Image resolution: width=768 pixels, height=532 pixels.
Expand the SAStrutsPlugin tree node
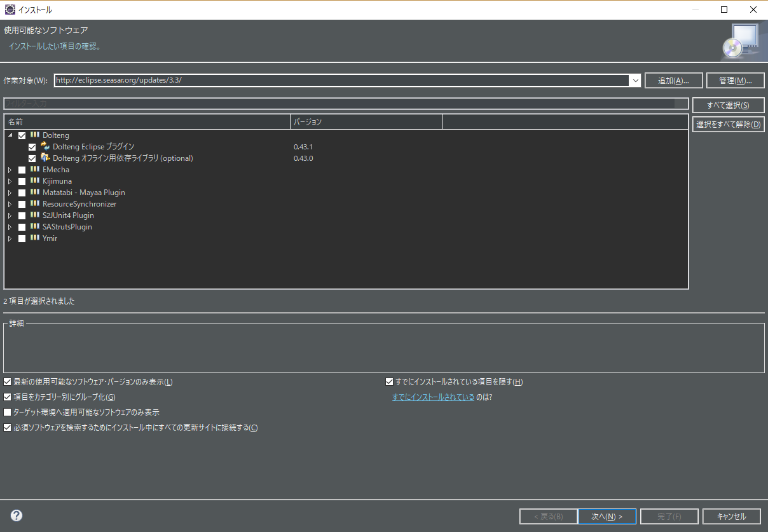pos(10,227)
